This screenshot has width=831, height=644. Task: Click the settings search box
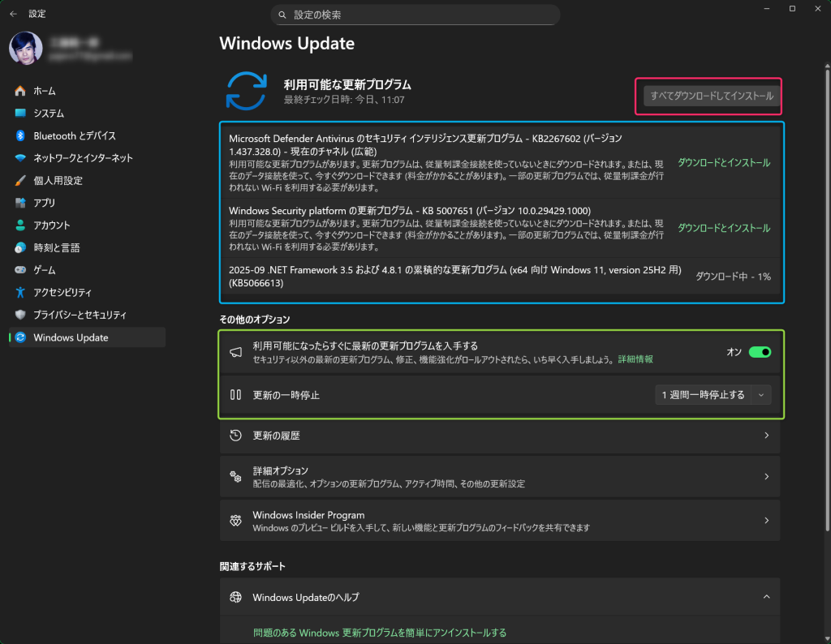(415, 15)
